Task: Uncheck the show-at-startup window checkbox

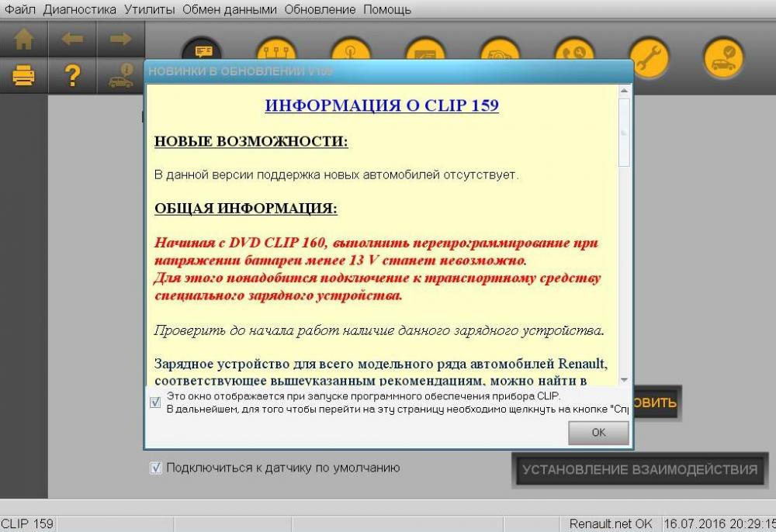Action: tap(155, 402)
